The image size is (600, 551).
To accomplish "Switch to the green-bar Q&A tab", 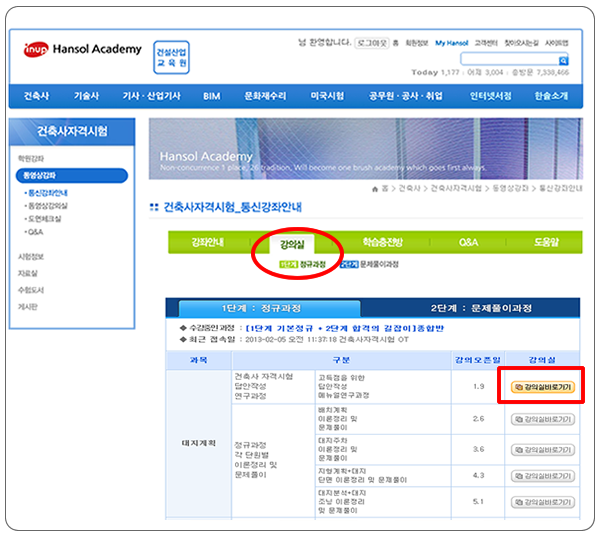I will pos(468,242).
